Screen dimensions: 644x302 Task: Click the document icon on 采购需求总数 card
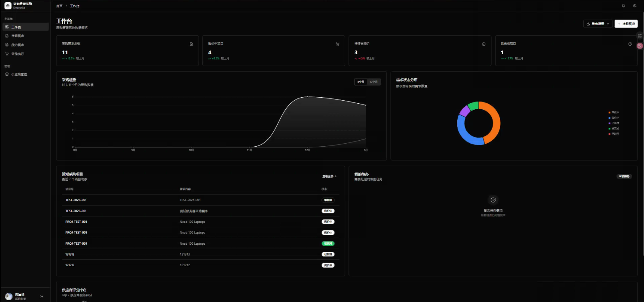click(191, 44)
